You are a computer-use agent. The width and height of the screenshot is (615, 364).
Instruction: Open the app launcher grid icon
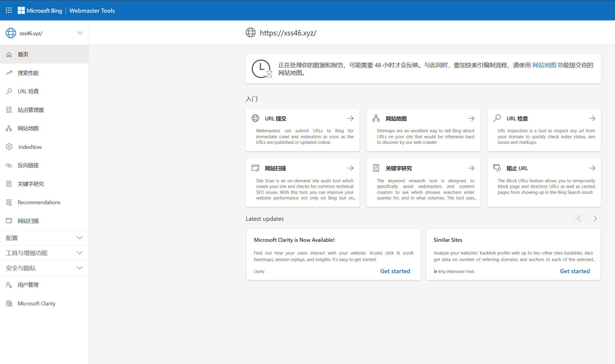point(9,10)
